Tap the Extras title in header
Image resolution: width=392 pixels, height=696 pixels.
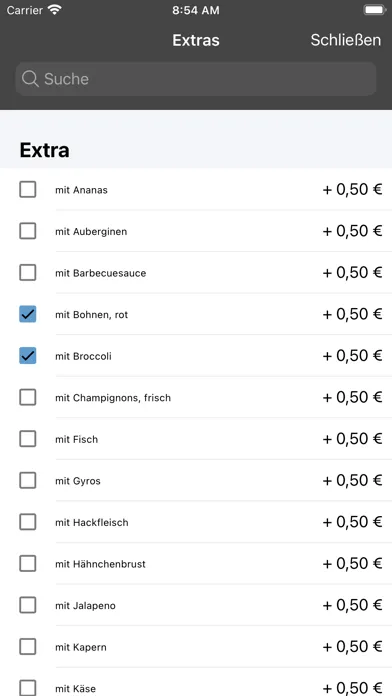[x=196, y=40]
